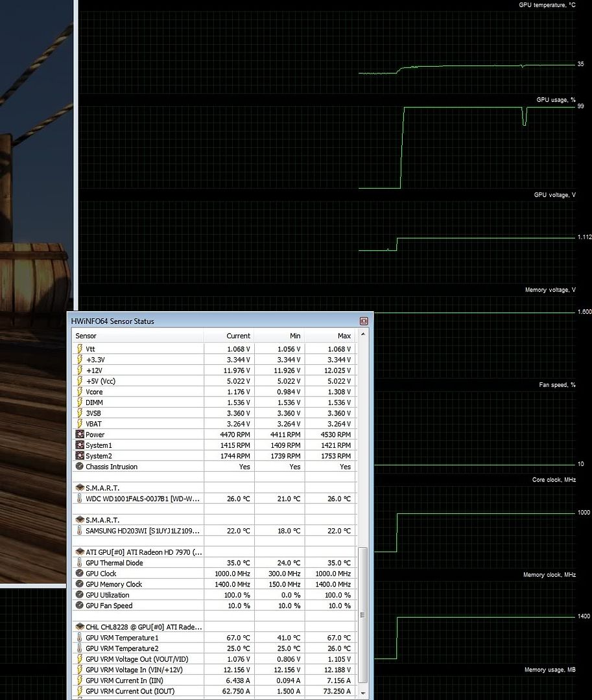
Task: Click the WDC drive thermometer icon
Action: tap(80, 498)
